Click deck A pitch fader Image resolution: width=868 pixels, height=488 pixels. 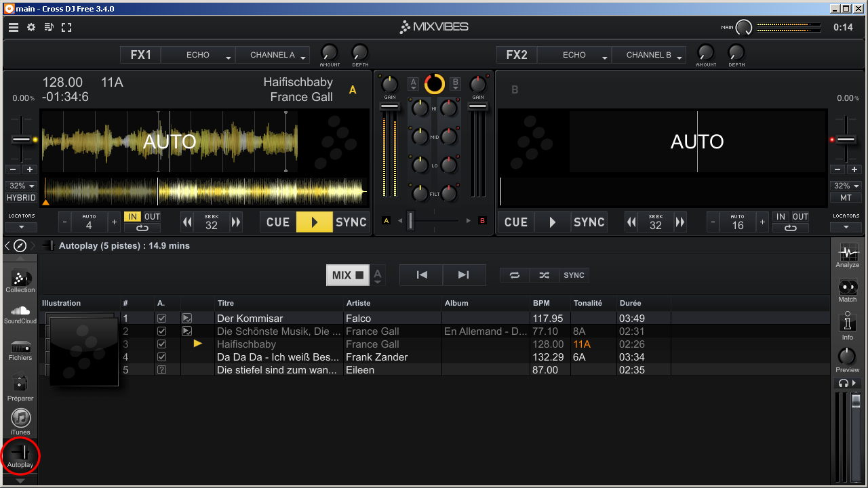(22, 139)
